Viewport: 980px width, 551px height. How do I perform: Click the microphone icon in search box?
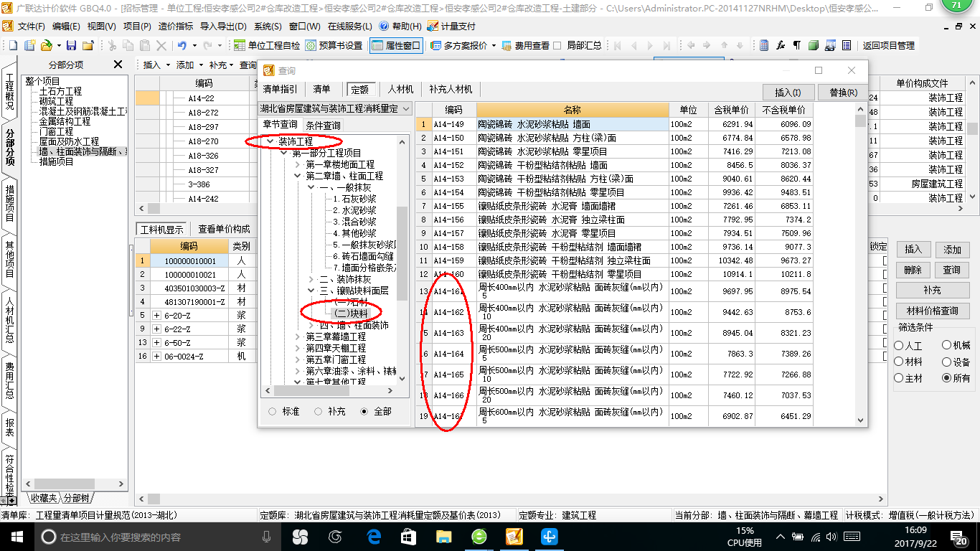[267, 537]
